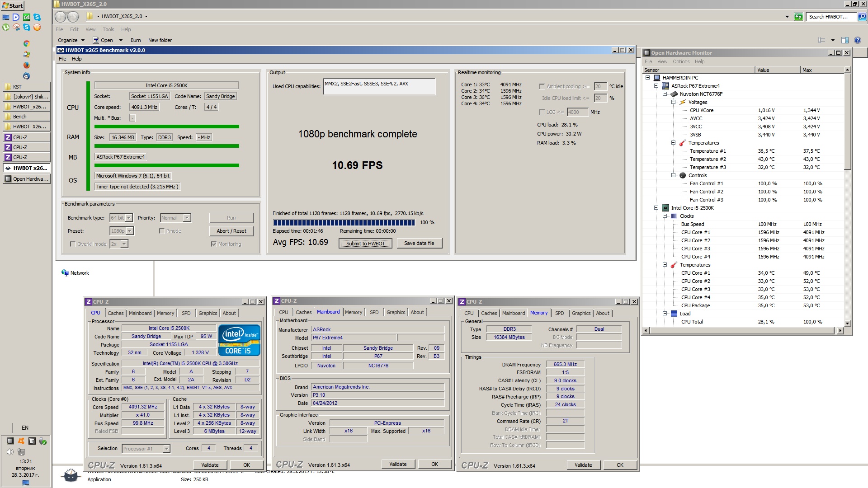This screenshot has width=868, height=488.
Task: Collapse the ASRock P67 Extreme4 tree node
Action: 656,86
